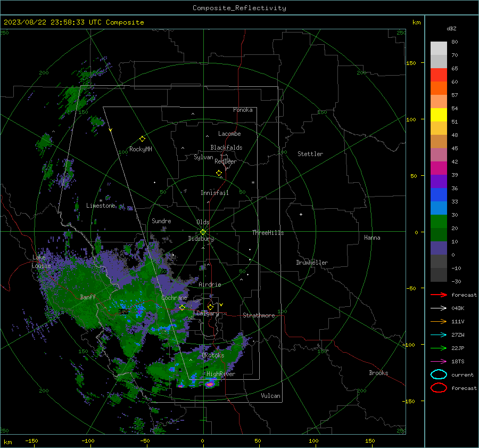Click the Strathmore label
The height and width of the screenshot is (448, 479).
[259, 315]
